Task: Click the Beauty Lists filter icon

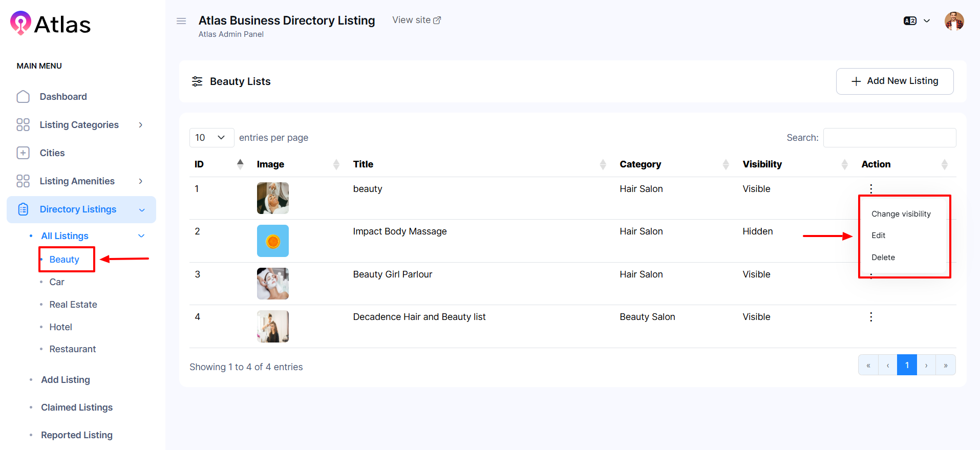Action: pyautogui.click(x=197, y=81)
